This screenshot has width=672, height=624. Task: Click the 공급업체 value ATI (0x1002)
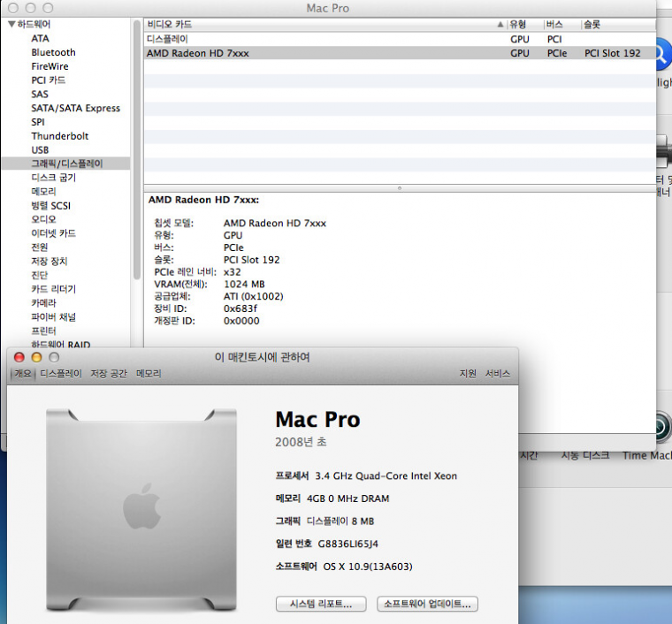pos(253,296)
